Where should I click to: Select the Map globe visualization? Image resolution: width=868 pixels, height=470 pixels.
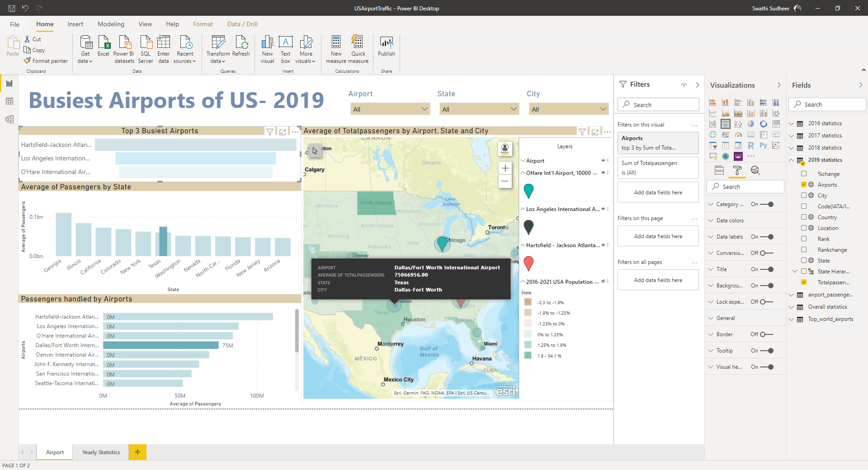click(713, 135)
